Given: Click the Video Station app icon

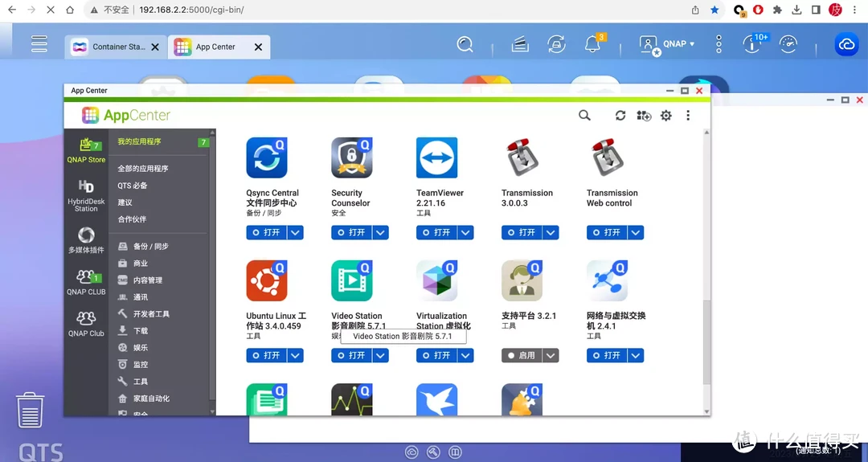Looking at the screenshot, I should coord(352,280).
